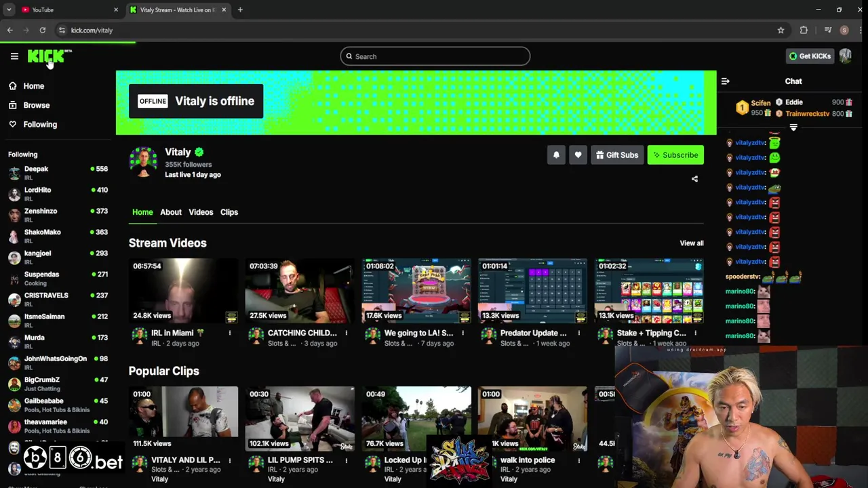Viewport: 868px width, 488px height.
Task: Click the share icon under Subscribe
Action: tap(694, 179)
